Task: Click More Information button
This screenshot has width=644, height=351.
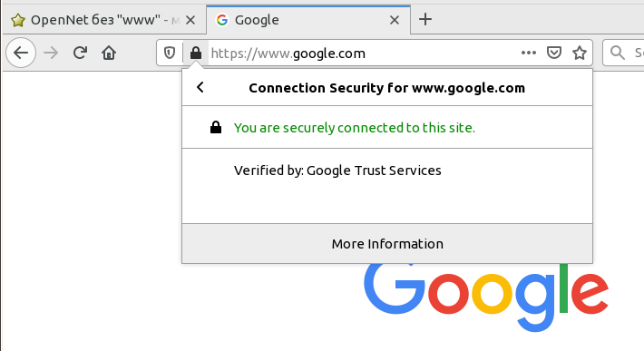Action: click(x=387, y=244)
